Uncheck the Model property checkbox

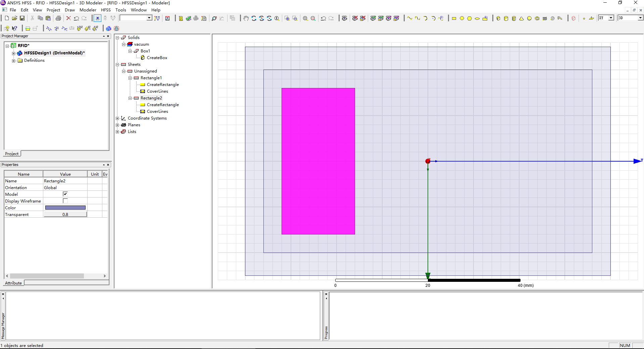click(x=65, y=194)
